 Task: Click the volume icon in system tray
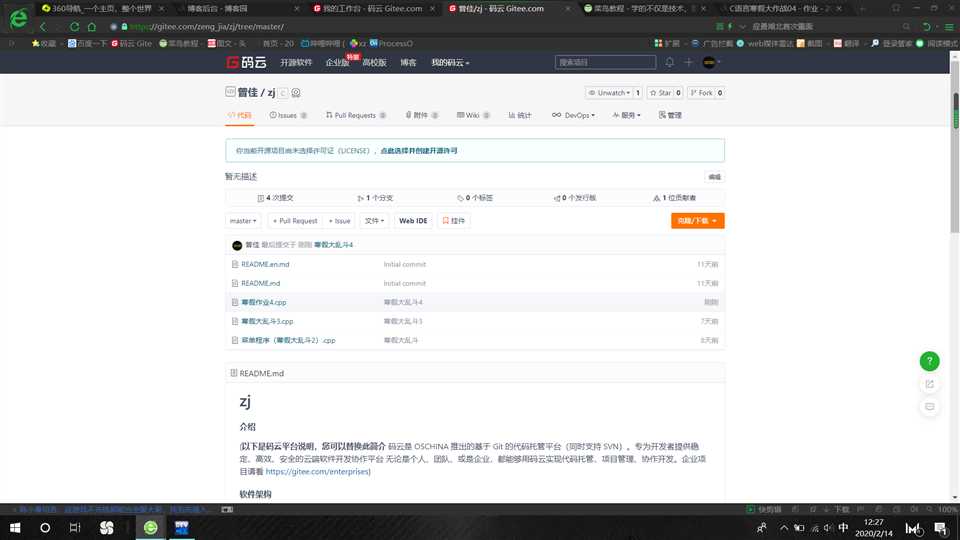[828, 528]
